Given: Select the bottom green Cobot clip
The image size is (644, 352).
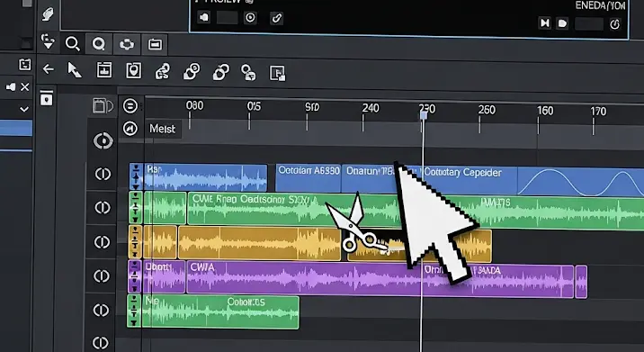Looking at the screenshot, I should tap(220, 311).
